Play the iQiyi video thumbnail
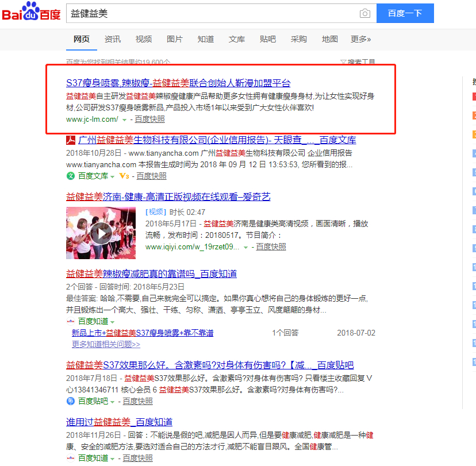 pyautogui.click(x=101, y=233)
